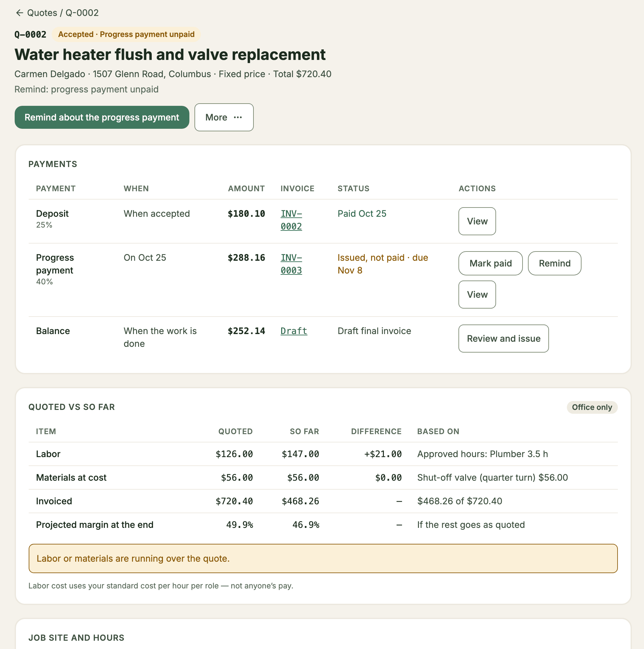Select the $252.14 balance amount
Viewport: 644px width, 649px height.
[x=246, y=331]
